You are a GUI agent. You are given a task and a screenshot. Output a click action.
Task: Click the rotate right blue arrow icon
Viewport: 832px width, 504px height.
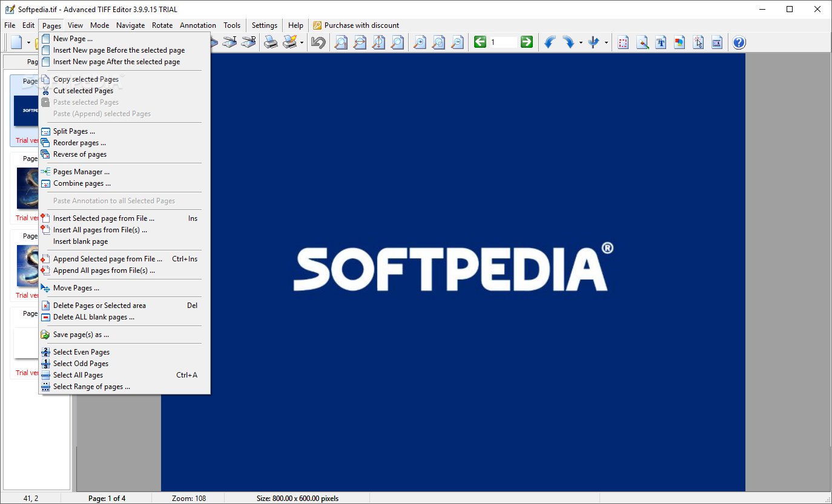pos(568,42)
